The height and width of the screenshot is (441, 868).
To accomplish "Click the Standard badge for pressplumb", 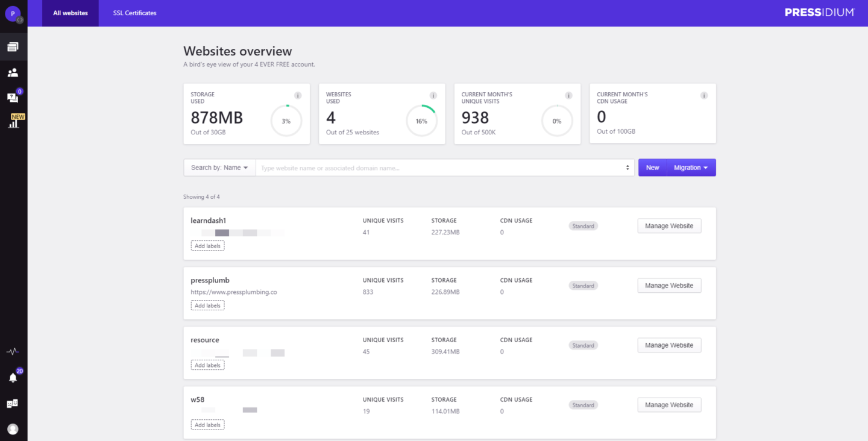I will tap(583, 286).
